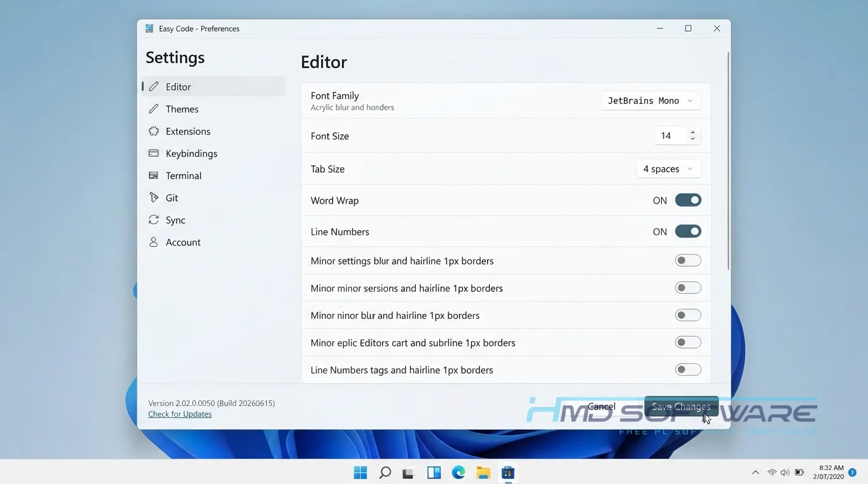
Task: Turn off the Line Numbers toggle
Action: pyautogui.click(x=688, y=231)
